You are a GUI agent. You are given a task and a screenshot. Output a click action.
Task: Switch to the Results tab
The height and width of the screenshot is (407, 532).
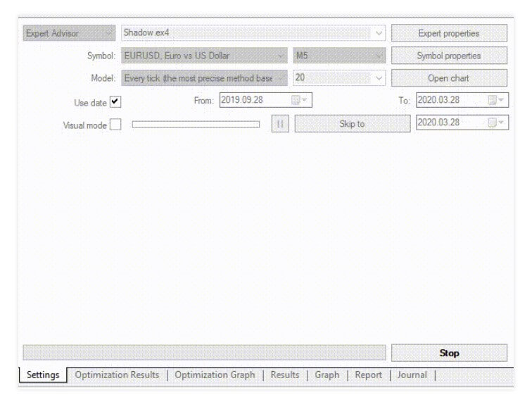pyautogui.click(x=285, y=375)
